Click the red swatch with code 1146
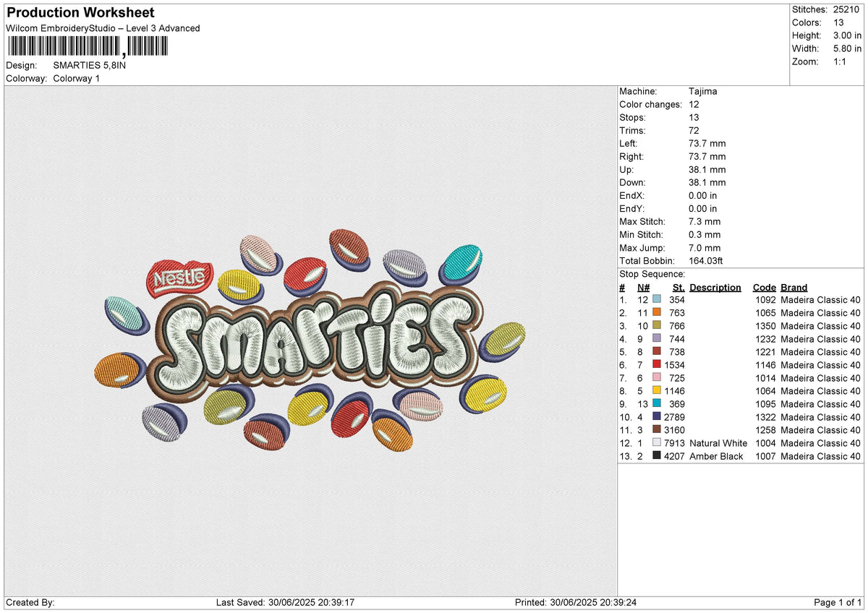 657,364
